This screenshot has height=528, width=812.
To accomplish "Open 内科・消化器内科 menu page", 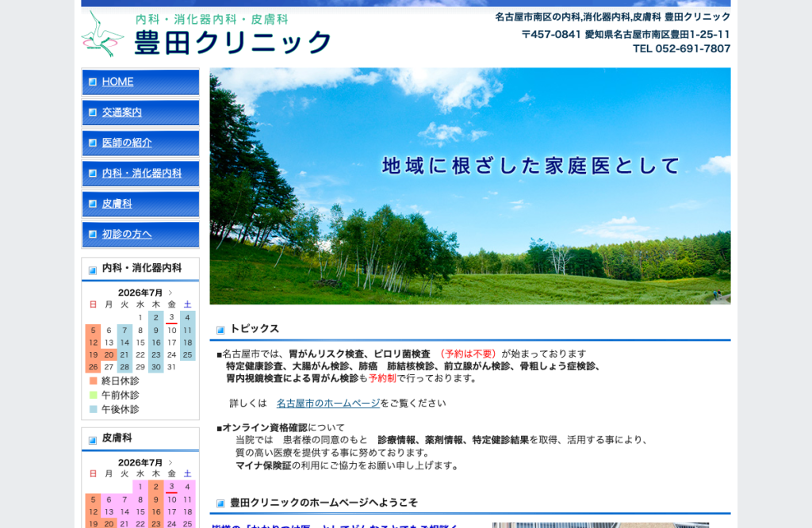I will tap(142, 174).
